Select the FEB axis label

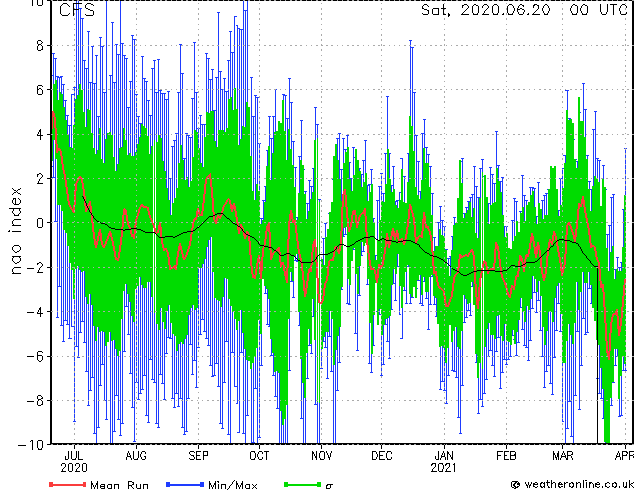pos(506,456)
